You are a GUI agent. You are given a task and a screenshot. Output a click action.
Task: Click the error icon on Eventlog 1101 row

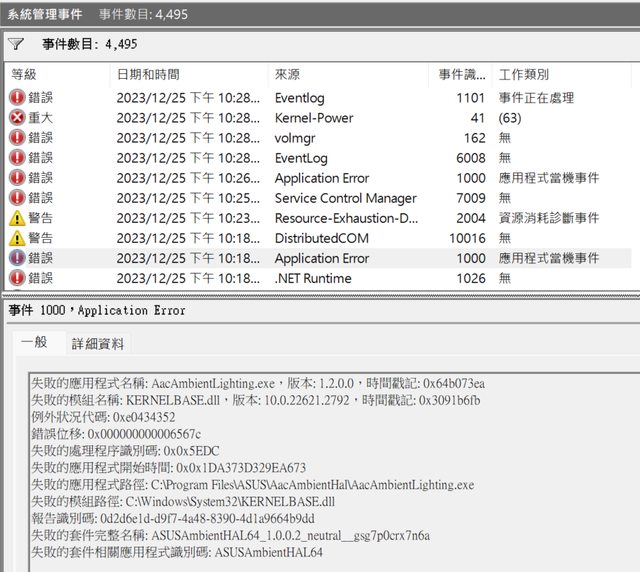tap(17, 98)
